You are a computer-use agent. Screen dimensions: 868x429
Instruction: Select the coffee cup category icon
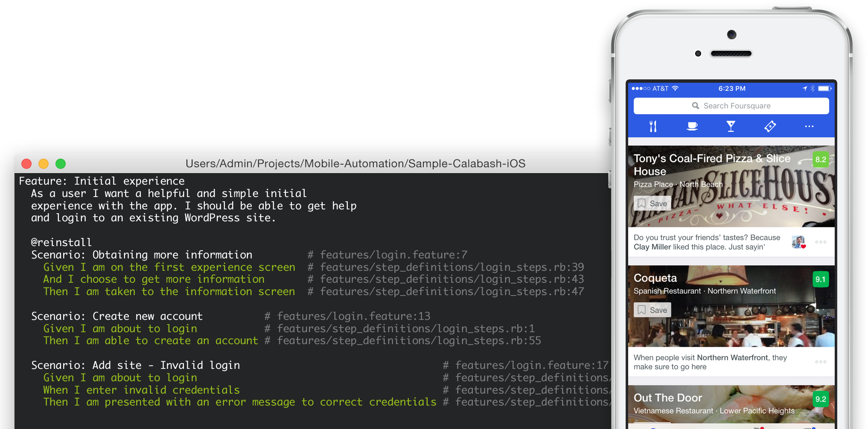coord(692,126)
